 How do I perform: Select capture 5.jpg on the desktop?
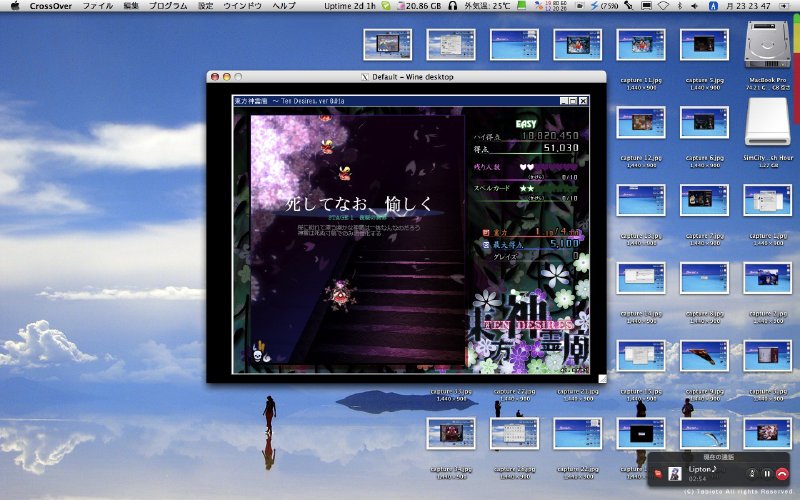pos(704,45)
